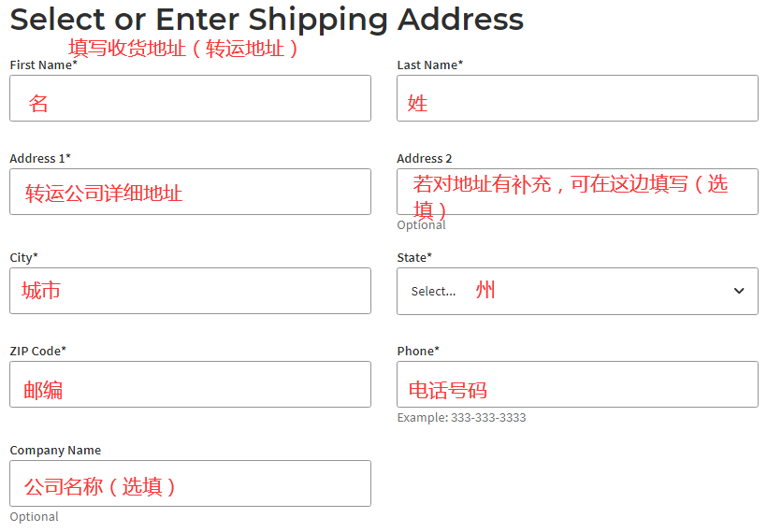The image size is (767, 532).
Task: Click the chevron arrow in State dropdown
Action: pos(739,291)
